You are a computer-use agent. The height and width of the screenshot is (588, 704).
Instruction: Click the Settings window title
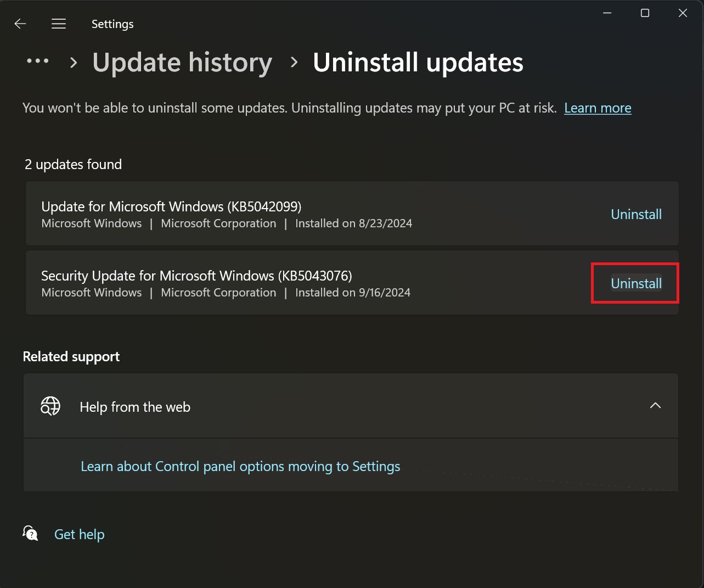pos(112,24)
